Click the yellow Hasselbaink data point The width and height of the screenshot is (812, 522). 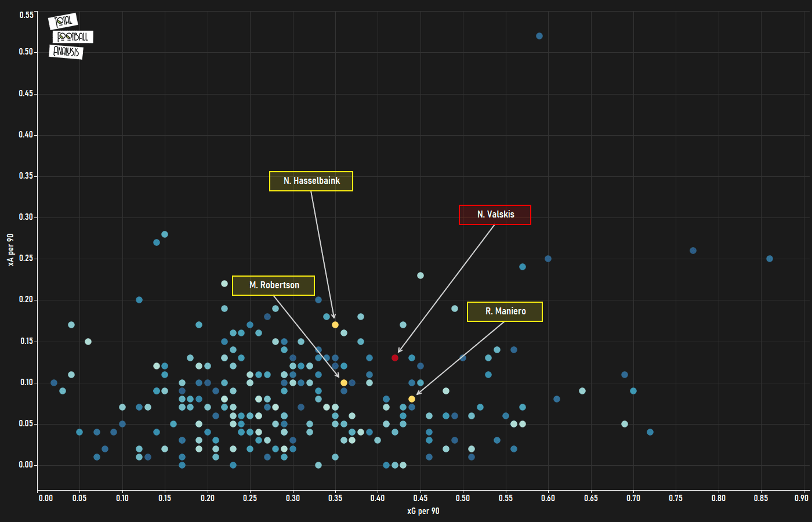click(x=335, y=325)
